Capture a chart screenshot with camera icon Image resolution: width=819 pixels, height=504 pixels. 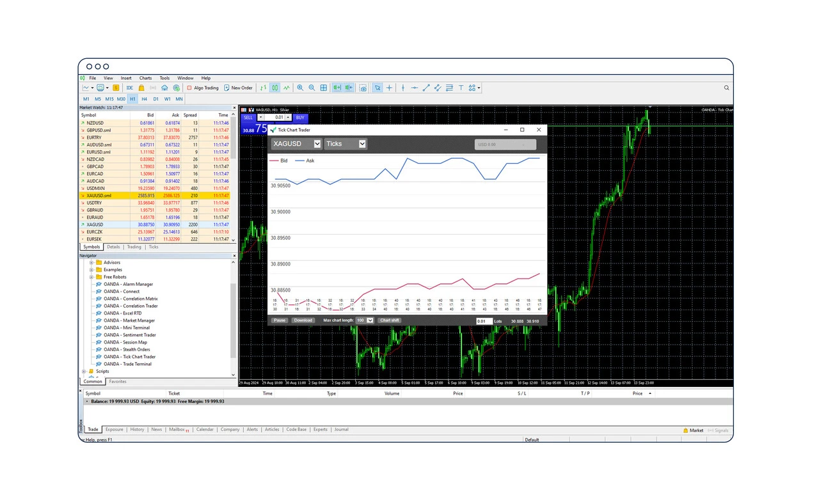coord(364,88)
